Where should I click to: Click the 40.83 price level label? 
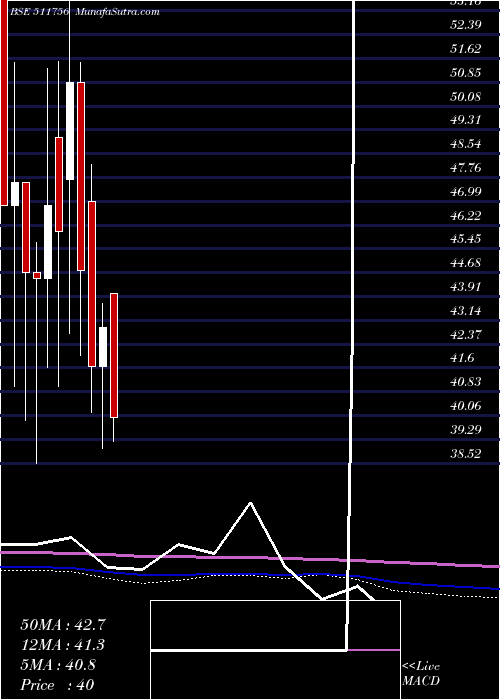pyautogui.click(x=466, y=383)
